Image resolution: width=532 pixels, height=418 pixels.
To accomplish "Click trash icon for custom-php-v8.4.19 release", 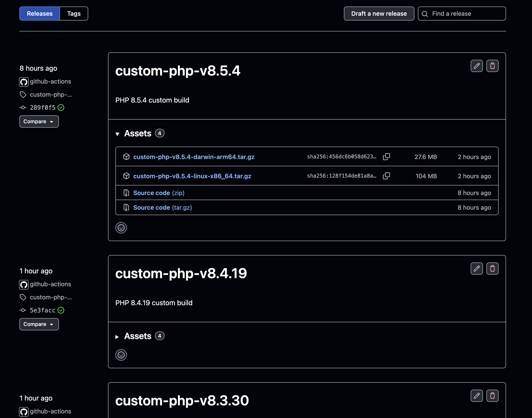I will (492, 269).
